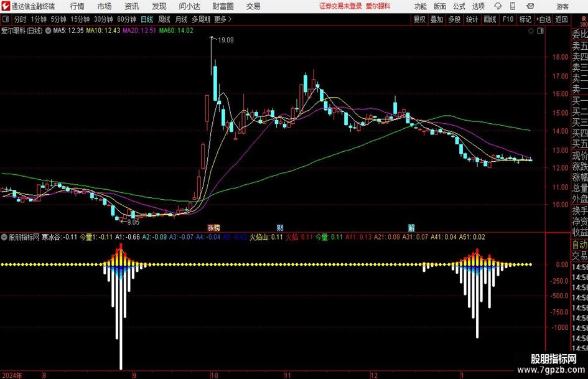The height and width of the screenshot is (379, 588).
Task: Click the 返回 back button
Action: tap(561, 19)
